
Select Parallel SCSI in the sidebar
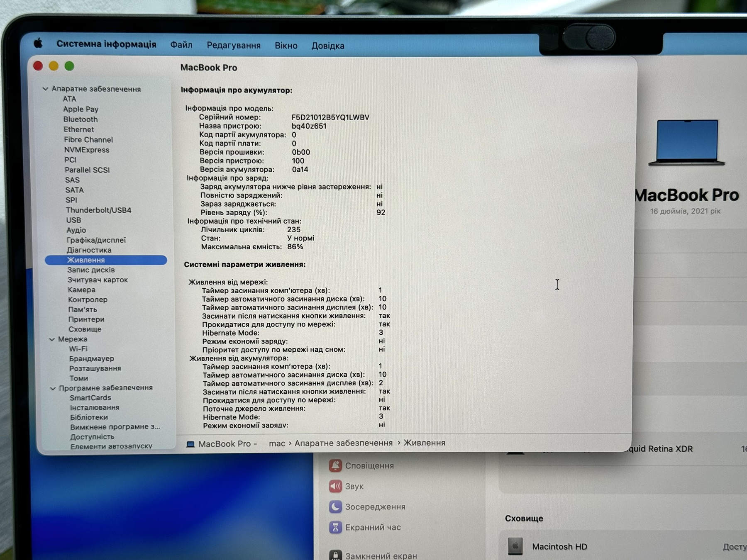click(87, 170)
